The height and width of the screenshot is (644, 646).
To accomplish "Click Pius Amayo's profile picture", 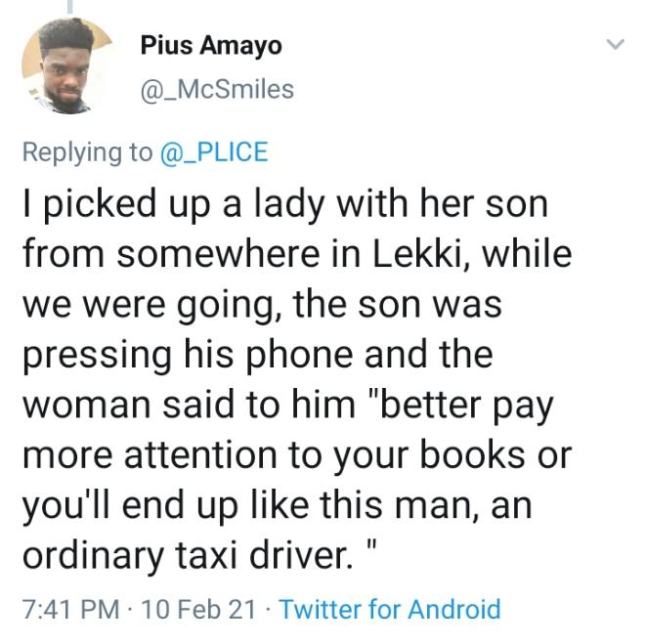I will point(65,68).
